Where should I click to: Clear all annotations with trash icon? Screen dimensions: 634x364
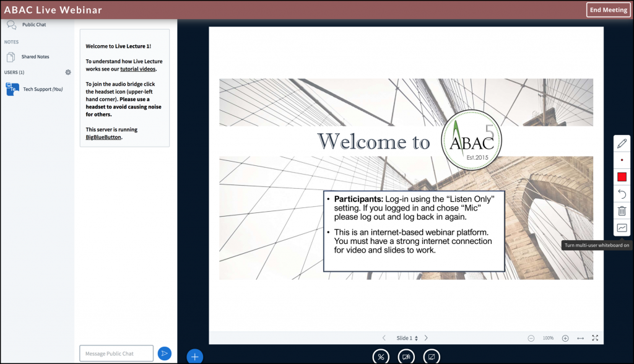click(622, 211)
